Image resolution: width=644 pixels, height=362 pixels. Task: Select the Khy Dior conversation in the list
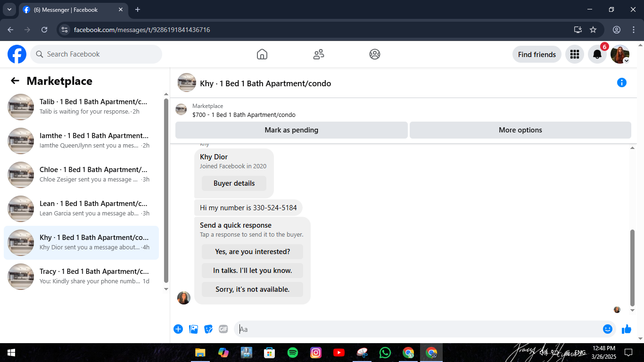(x=81, y=243)
